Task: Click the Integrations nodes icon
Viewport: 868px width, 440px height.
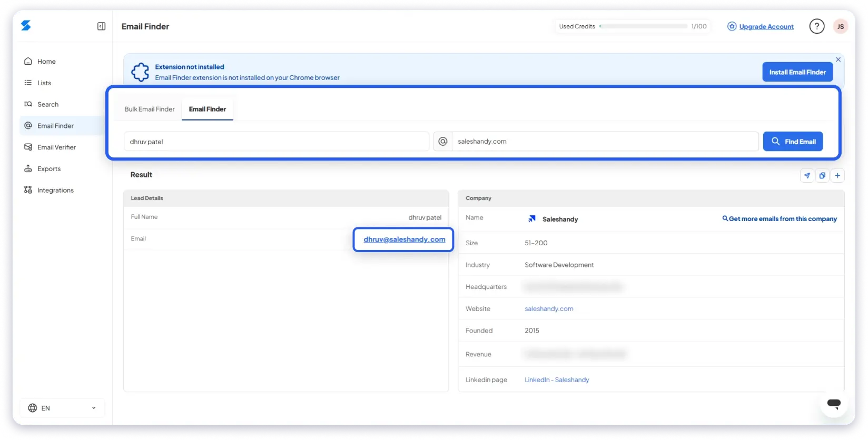Action: pos(28,189)
